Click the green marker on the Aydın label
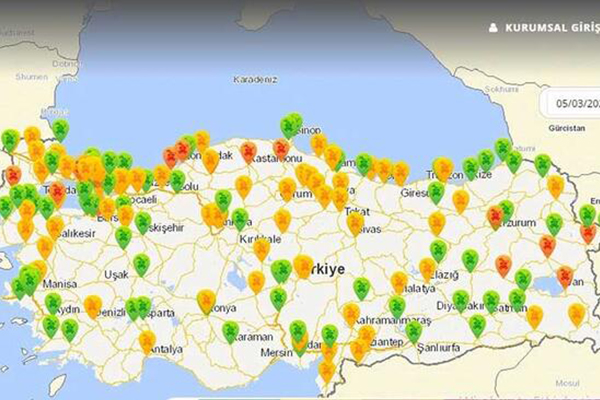 pos(53,303)
